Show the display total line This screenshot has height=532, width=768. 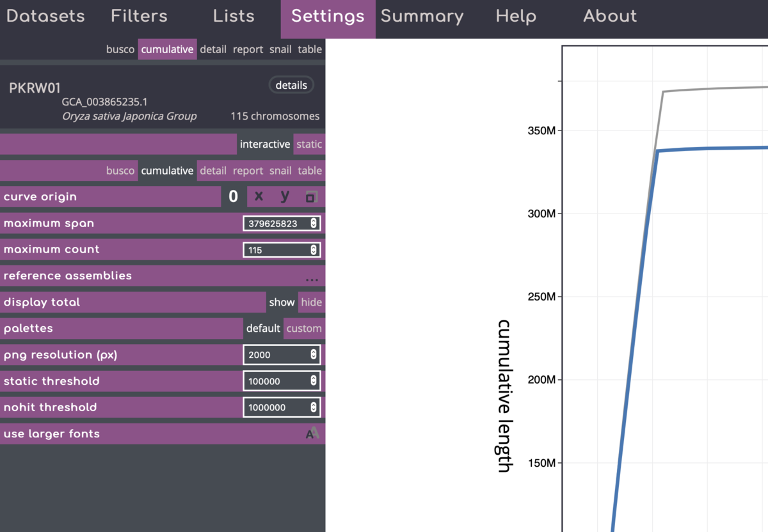[x=282, y=302]
